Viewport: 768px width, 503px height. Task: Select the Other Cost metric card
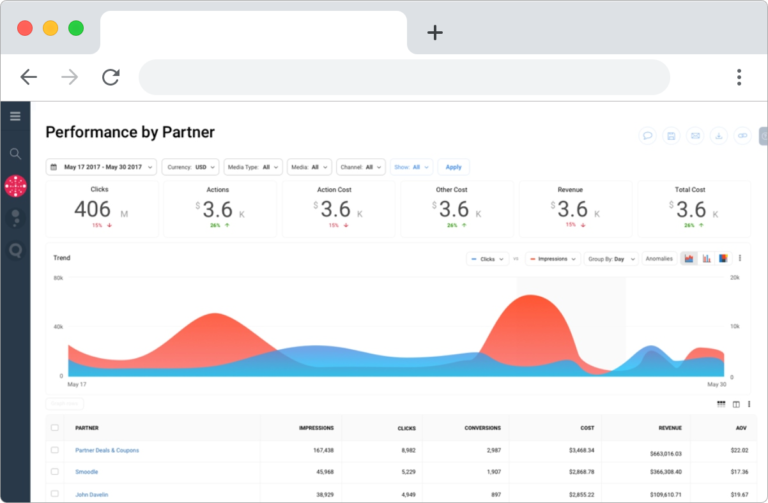tap(457, 209)
